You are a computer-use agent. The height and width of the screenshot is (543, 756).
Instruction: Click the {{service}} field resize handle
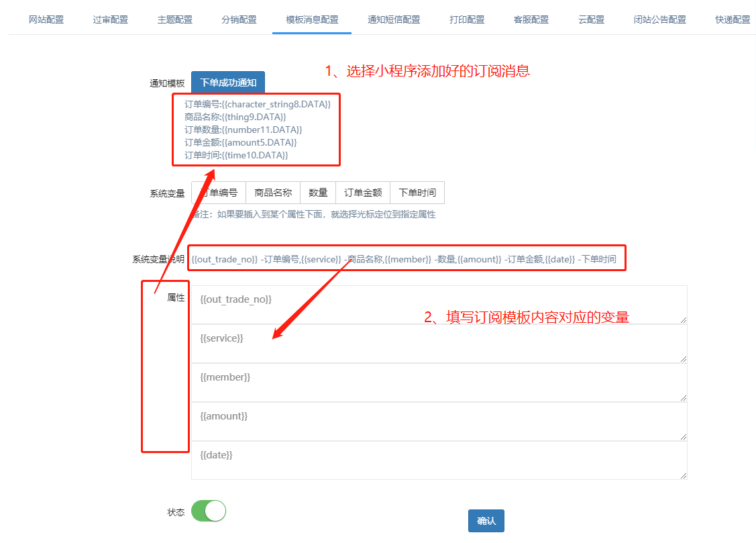click(x=684, y=359)
